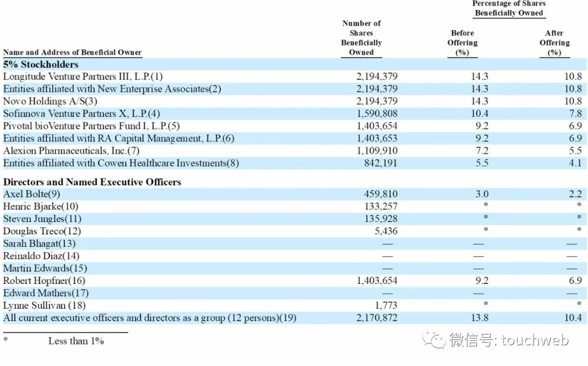The width and height of the screenshot is (588, 366).
Task: Click the 7.2 before-offering value for Alexion
Action: [x=482, y=151]
